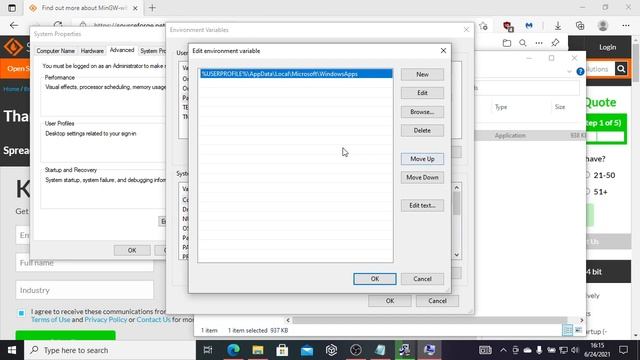
Task: Open the Windows Start menu
Action: click(x=12, y=350)
